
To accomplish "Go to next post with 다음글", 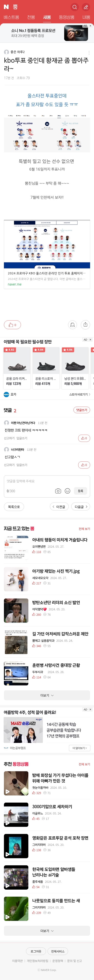I will [81, 507].
